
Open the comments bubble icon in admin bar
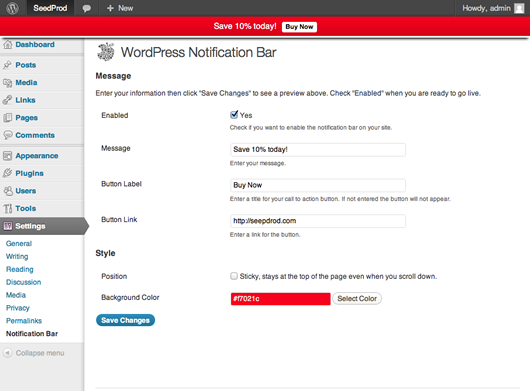coord(87,8)
